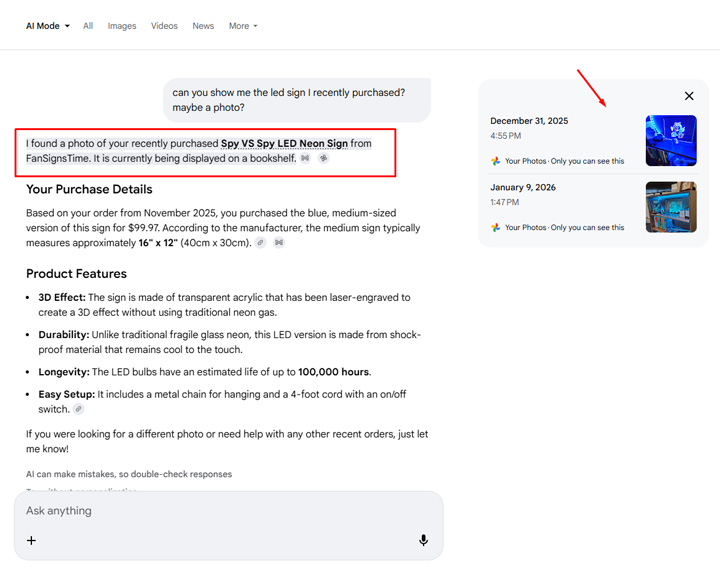Viewport: 720px width, 570px height.
Task: Close the photo sources panel
Action: pyautogui.click(x=689, y=96)
